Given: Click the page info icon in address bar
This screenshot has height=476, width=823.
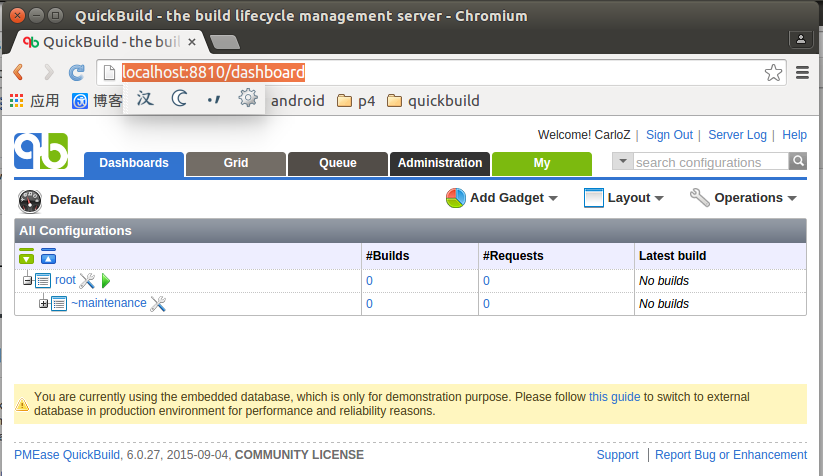Looking at the screenshot, I should 109,72.
